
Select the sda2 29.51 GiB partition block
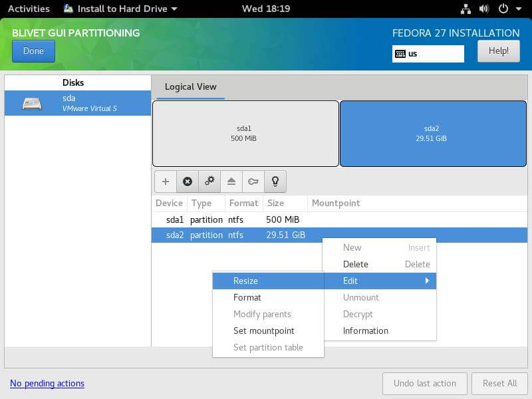434,134
